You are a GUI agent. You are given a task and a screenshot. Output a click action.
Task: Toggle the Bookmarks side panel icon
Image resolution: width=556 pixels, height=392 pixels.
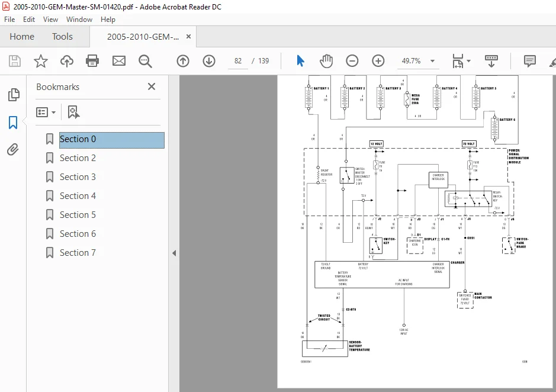click(13, 123)
